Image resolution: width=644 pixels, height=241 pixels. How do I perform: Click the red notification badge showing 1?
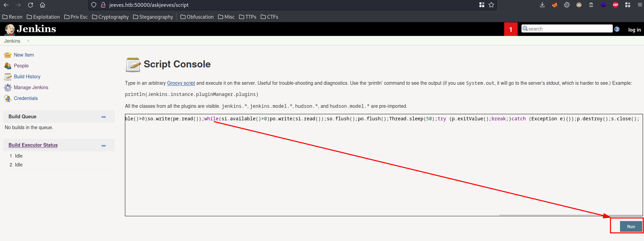511,29
